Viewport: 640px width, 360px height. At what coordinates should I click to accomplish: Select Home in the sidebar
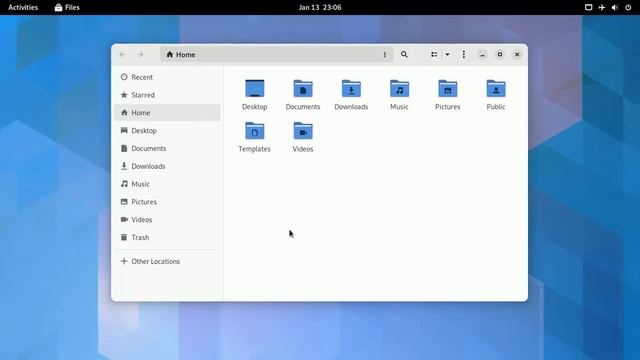[x=167, y=113]
